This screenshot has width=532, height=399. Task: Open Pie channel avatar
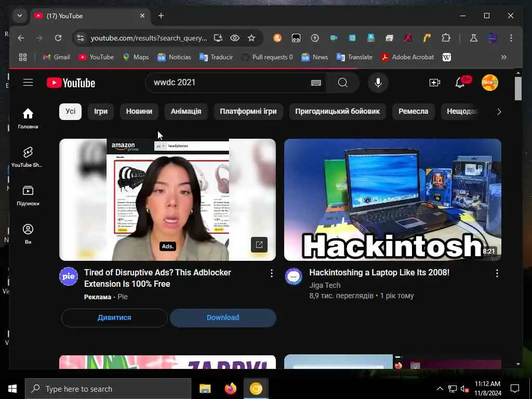pos(69,276)
